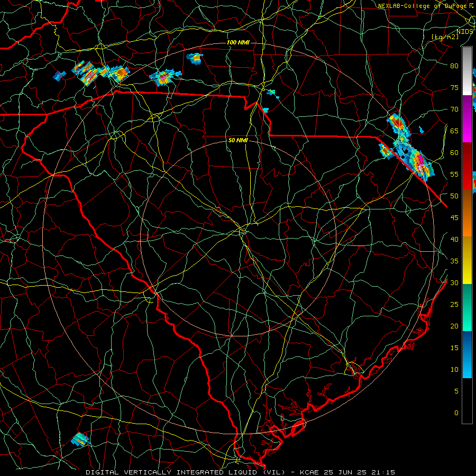Viewport: 476px width, 476px height.
Task: Pick the green-teal segment of the VIL color bar
Action: 468,307
